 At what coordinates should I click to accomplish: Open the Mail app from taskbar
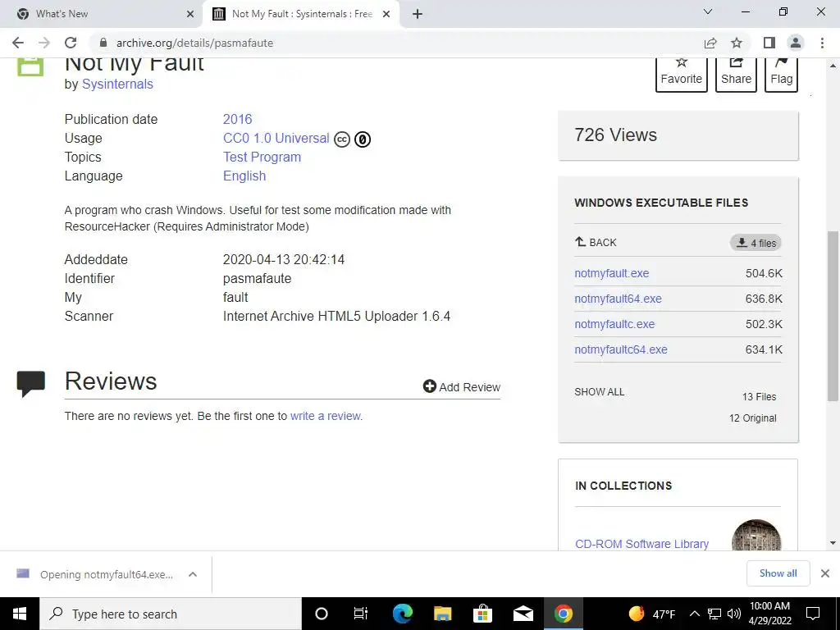(x=523, y=614)
